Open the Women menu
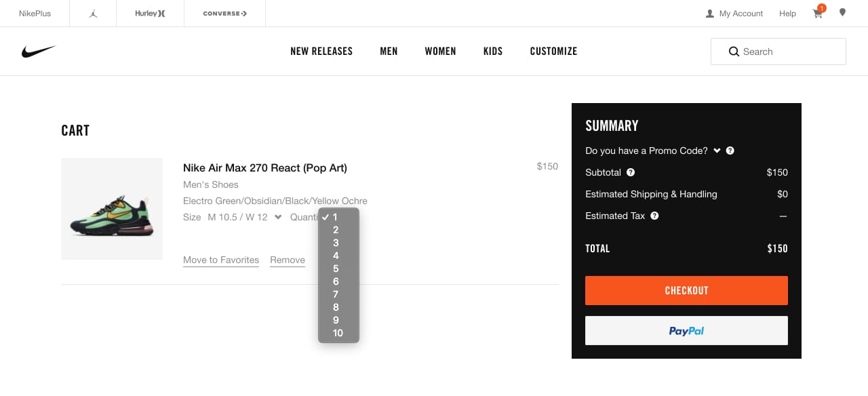This screenshot has width=868, height=396. click(x=440, y=52)
